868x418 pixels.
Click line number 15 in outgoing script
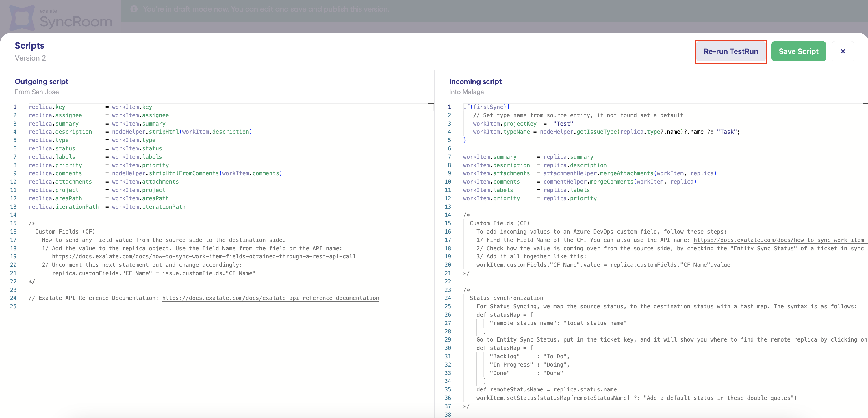(13, 223)
